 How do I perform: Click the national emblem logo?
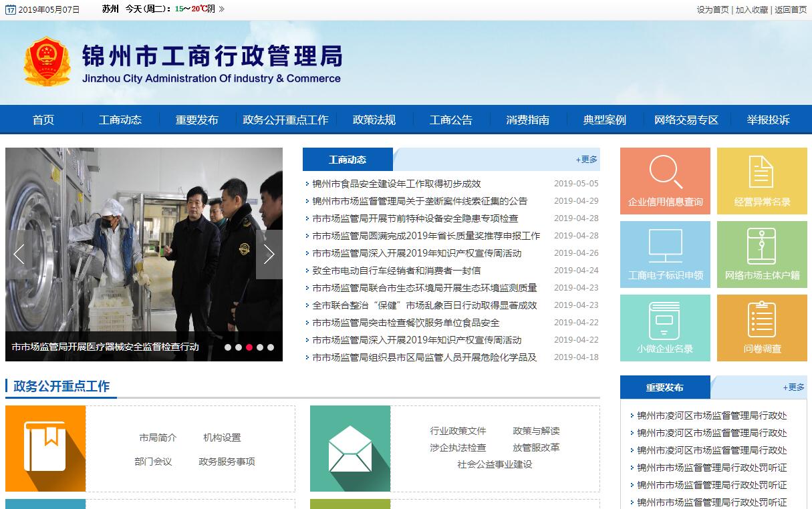click(x=47, y=62)
